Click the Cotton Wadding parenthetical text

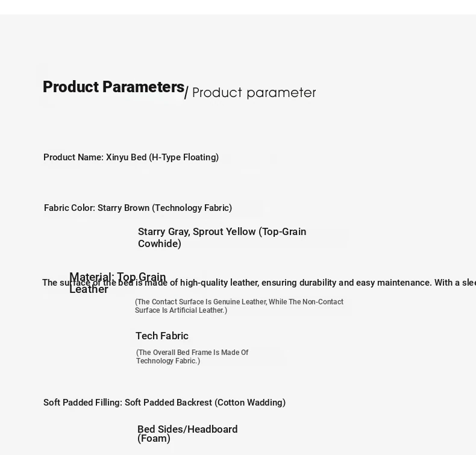point(250,403)
